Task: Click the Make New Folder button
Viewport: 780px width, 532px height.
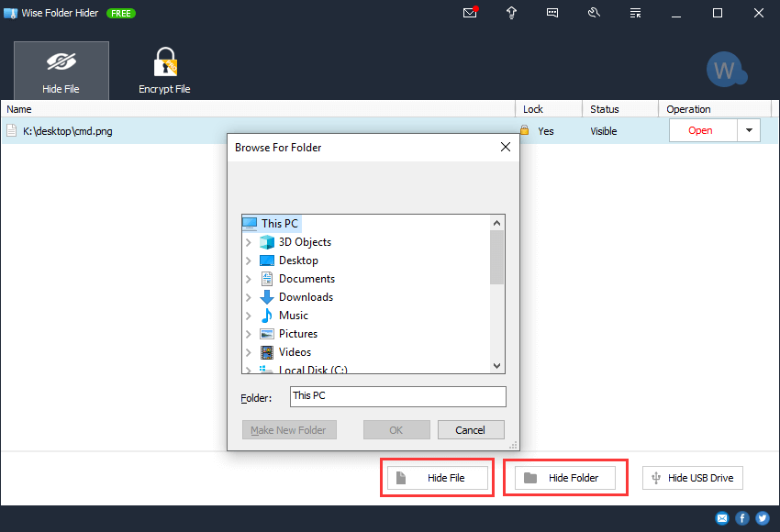Action: (x=289, y=430)
